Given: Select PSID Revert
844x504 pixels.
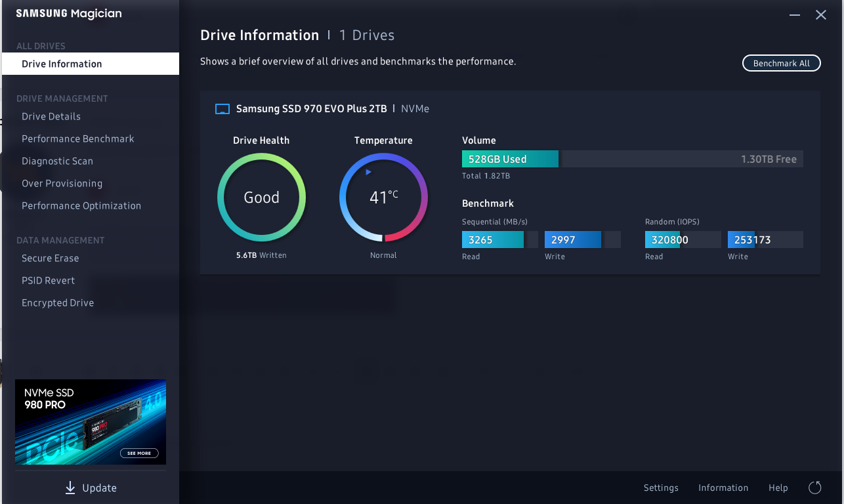Looking at the screenshot, I should point(48,280).
